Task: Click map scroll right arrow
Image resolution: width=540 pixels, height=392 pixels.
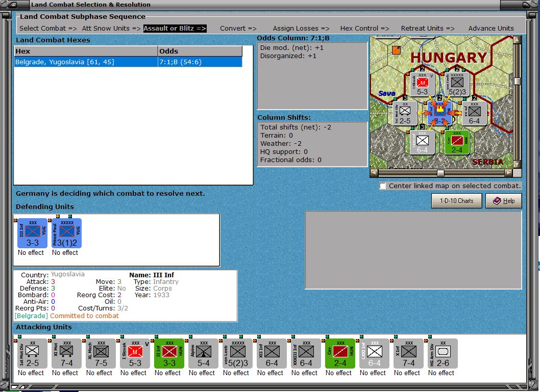Action: click(509, 173)
